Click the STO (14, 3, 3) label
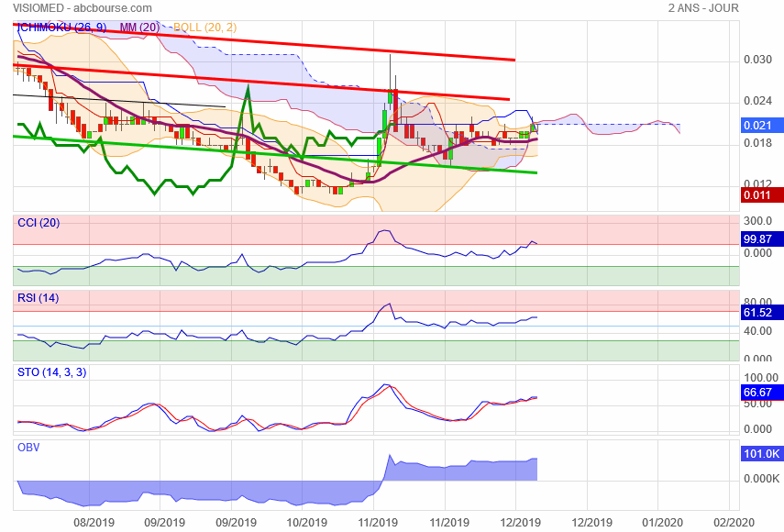784x532 pixels. pos(52,372)
